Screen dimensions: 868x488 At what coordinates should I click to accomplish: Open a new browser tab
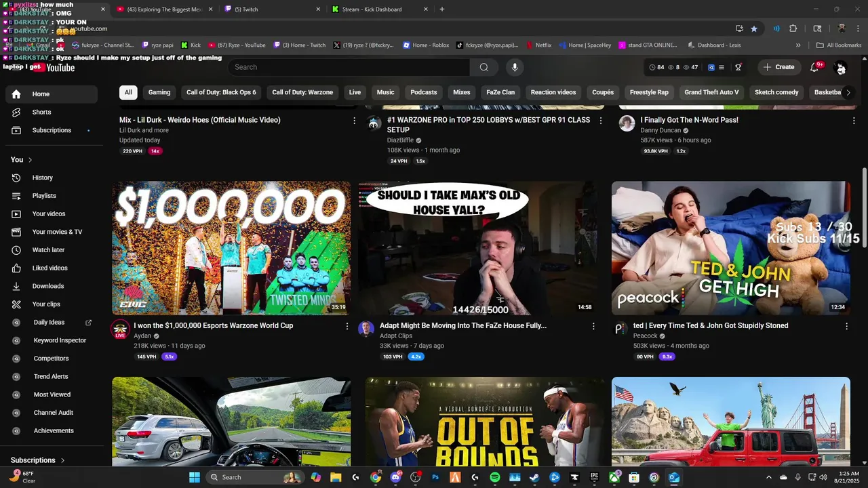click(x=442, y=9)
